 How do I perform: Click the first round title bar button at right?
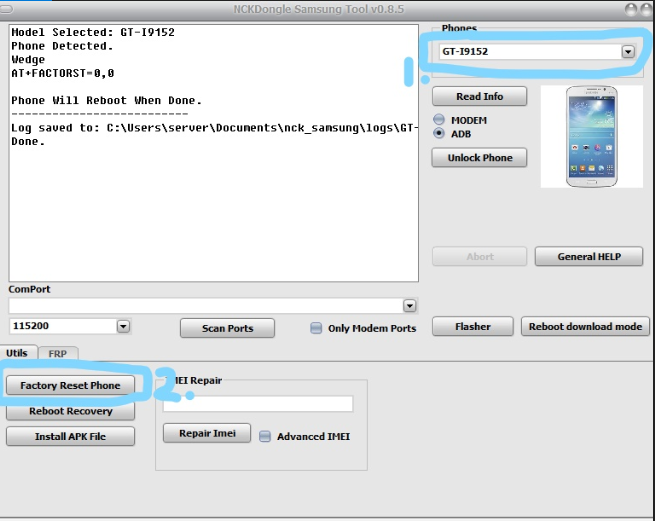[631, 9]
